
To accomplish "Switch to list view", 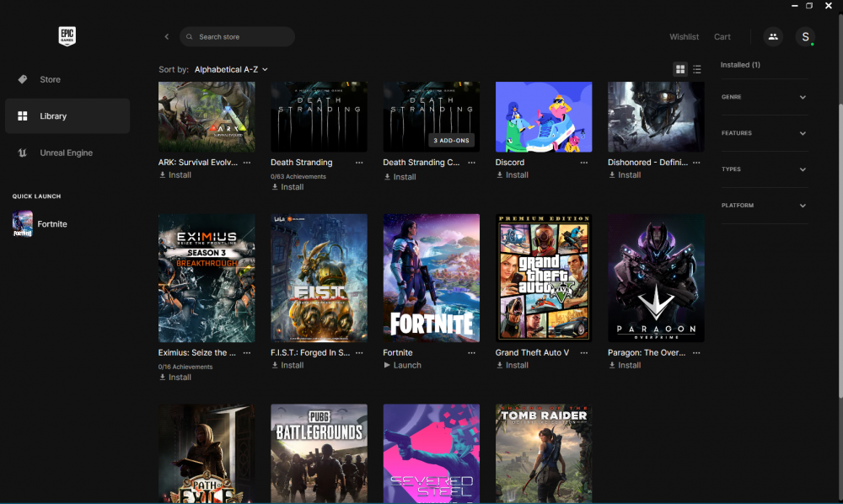I will [697, 69].
